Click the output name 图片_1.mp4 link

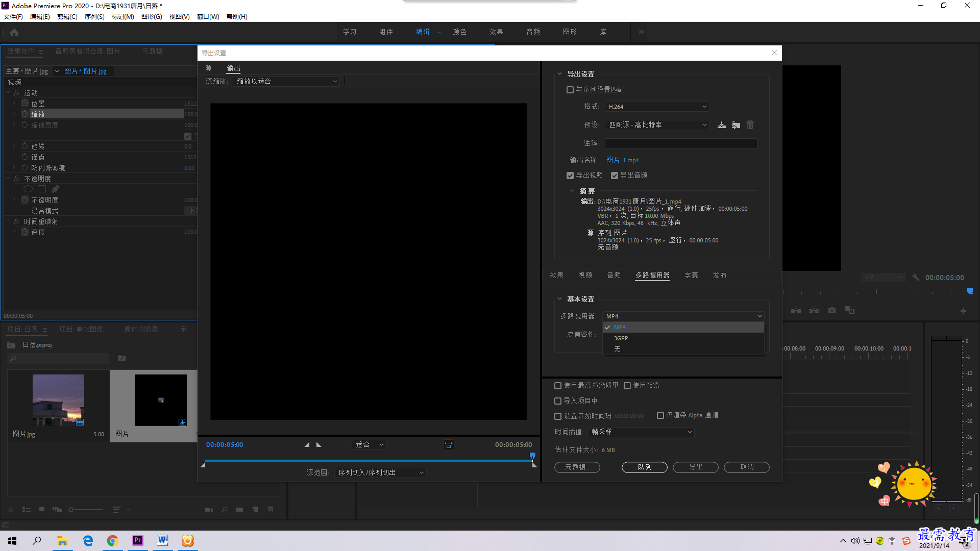coord(622,160)
